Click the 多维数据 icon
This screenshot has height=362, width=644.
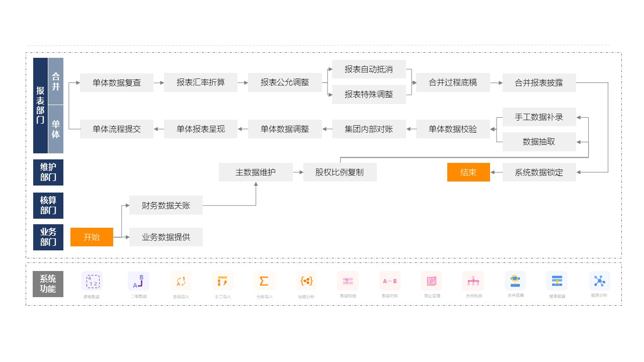point(92,281)
